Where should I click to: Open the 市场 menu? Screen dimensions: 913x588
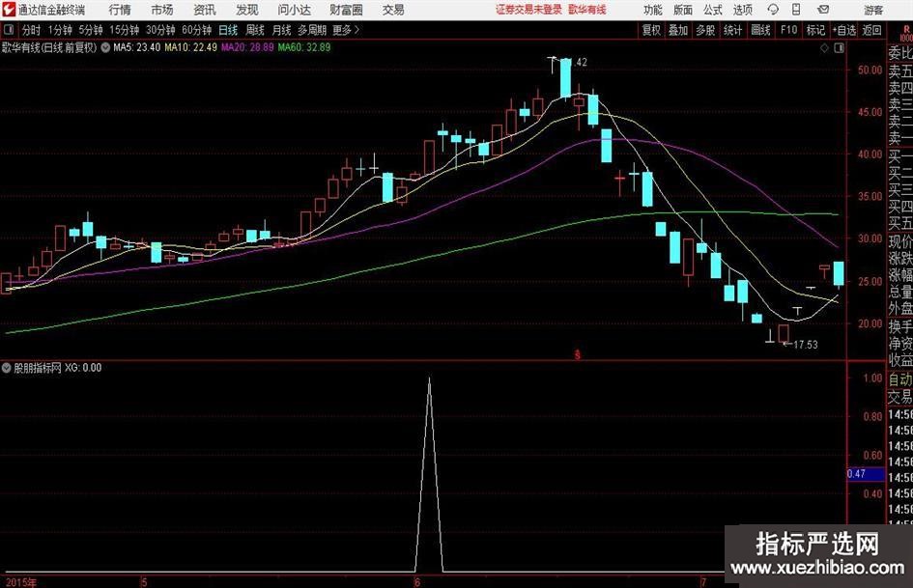pos(162,10)
